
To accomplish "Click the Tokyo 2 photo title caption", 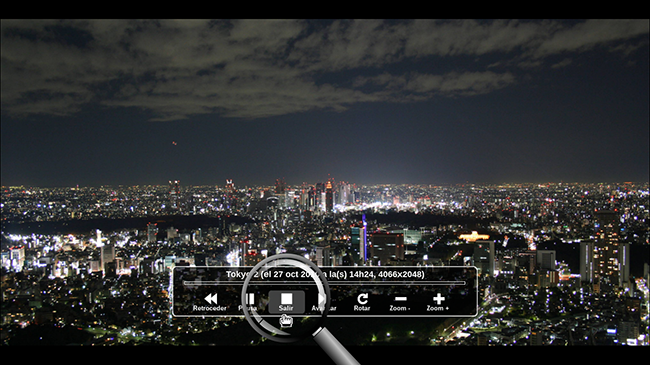I will click(325, 274).
